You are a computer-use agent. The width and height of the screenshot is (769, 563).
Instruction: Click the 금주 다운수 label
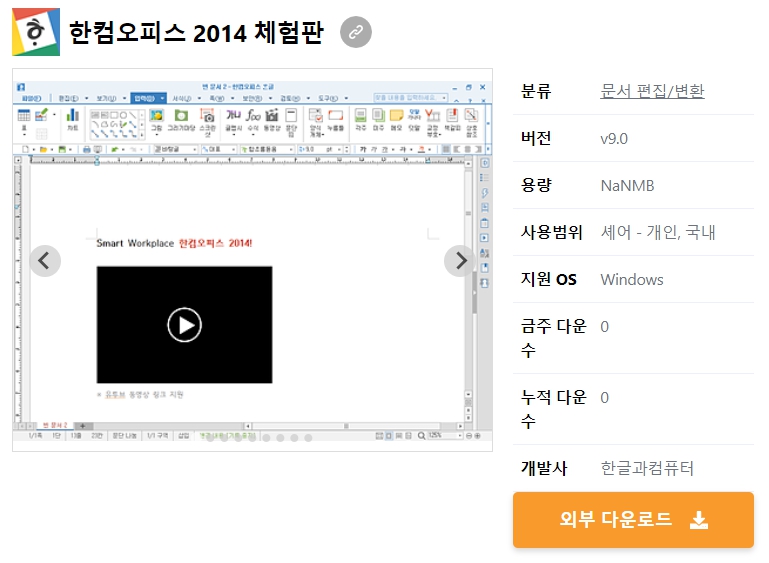pos(554,338)
